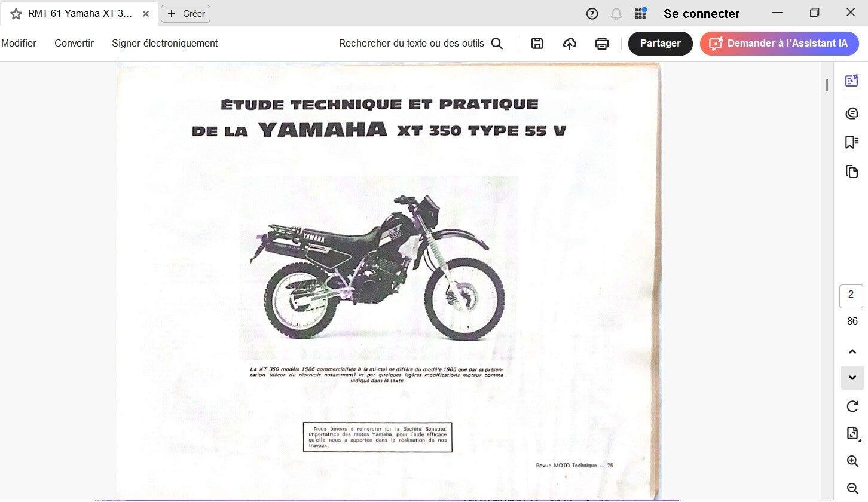The image size is (868, 502).
Task: Open the bookmarks panel icon
Action: point(852,142)
